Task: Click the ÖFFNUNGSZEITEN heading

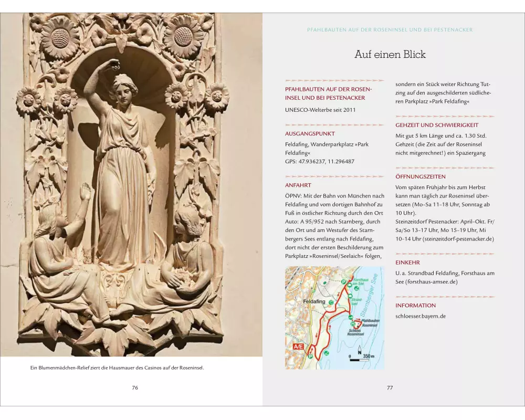Action: point(420,177)
